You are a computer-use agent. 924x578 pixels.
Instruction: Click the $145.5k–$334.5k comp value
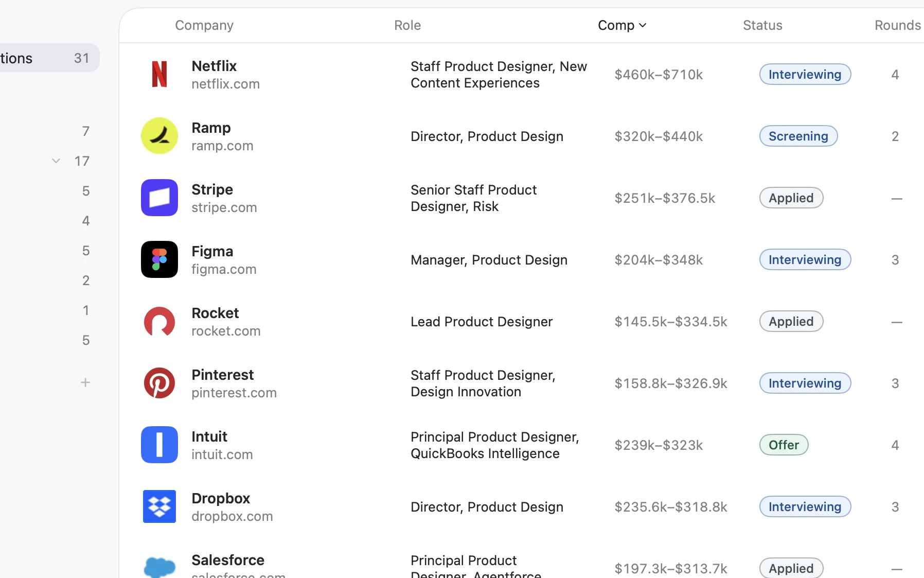click(671, 322)
